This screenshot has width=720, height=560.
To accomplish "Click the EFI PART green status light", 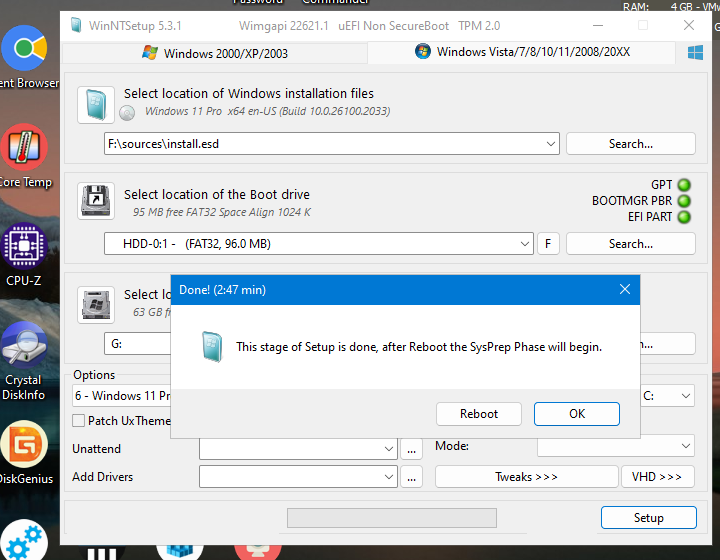I will click(684, 217).
